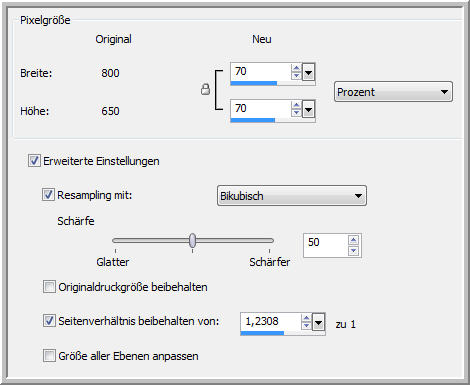This screenshot has width=470, height=385.
Task: Decrease Höhe value with down arrow
Action: [296, 113]
